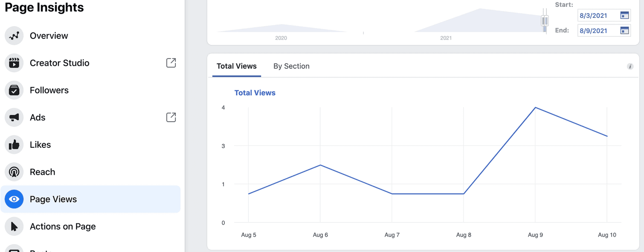Click the Start: label text

tap(564, 4)
